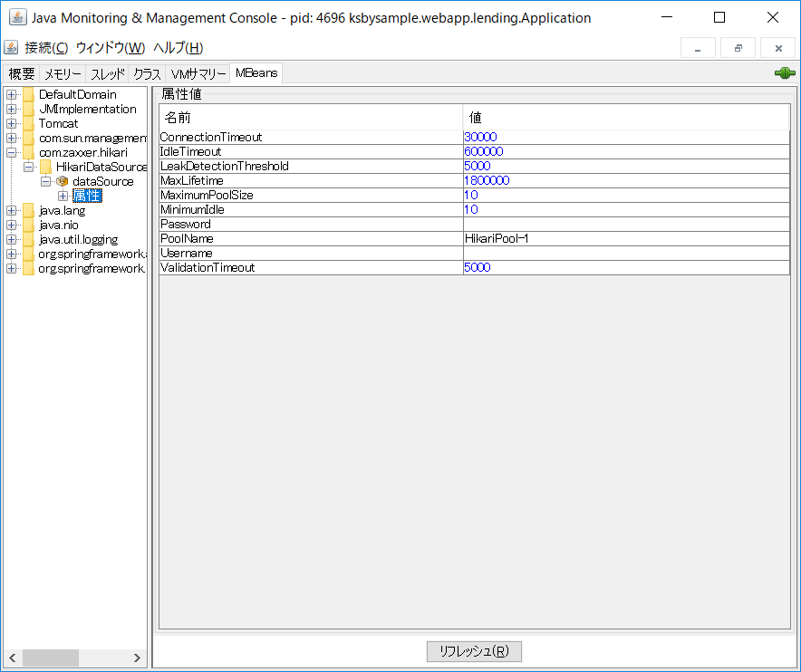The image size is (801, 672).
Task: Click the リフレッシュ(R) button
Action: tap(474, 651)
